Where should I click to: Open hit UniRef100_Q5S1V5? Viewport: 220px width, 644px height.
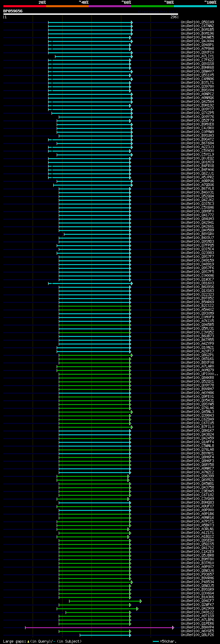(x=197, y=75)
